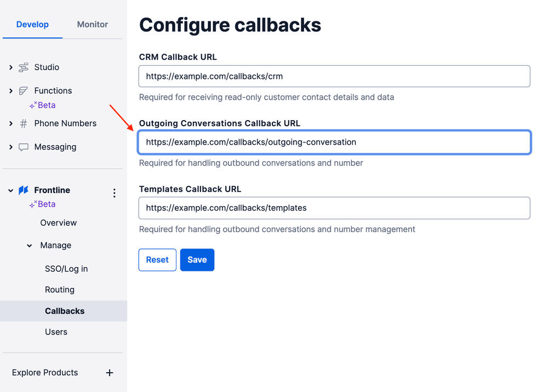The width and height of the screenshot is (548, 392).
Task: Click the Frontline product logo icon
Action: click(x=24, y=190)
